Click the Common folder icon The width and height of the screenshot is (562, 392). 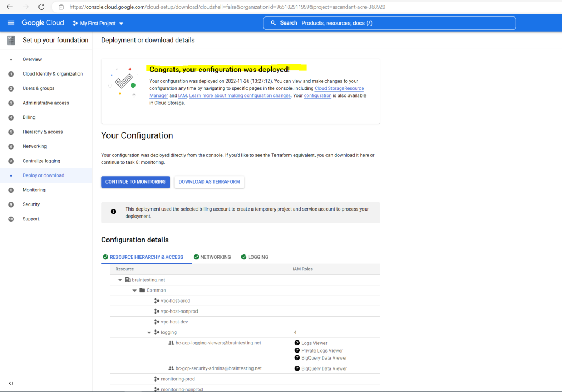pos(142,290)
